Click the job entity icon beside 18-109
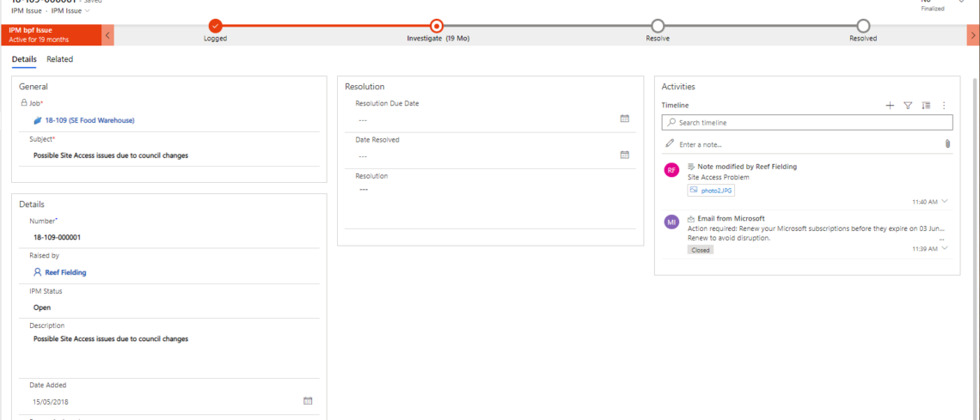The height and width of the screenshot is (420, 980). [x=38, y=120]
